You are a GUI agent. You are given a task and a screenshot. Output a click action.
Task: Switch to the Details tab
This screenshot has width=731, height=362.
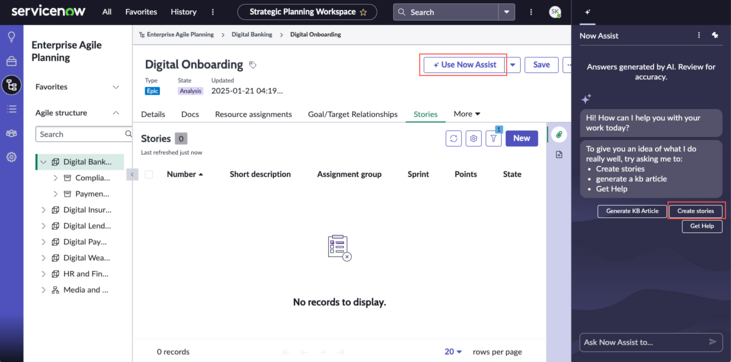click(x=153, y=114)
